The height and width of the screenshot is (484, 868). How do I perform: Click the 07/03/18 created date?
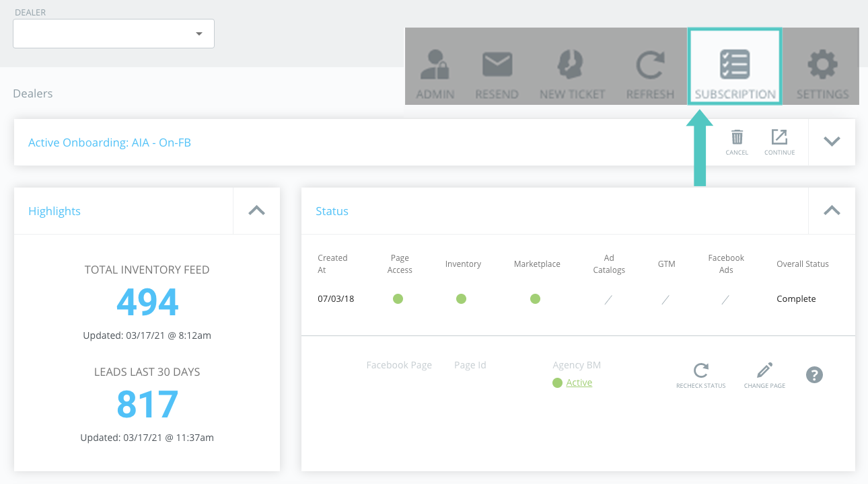click(336, 299)
